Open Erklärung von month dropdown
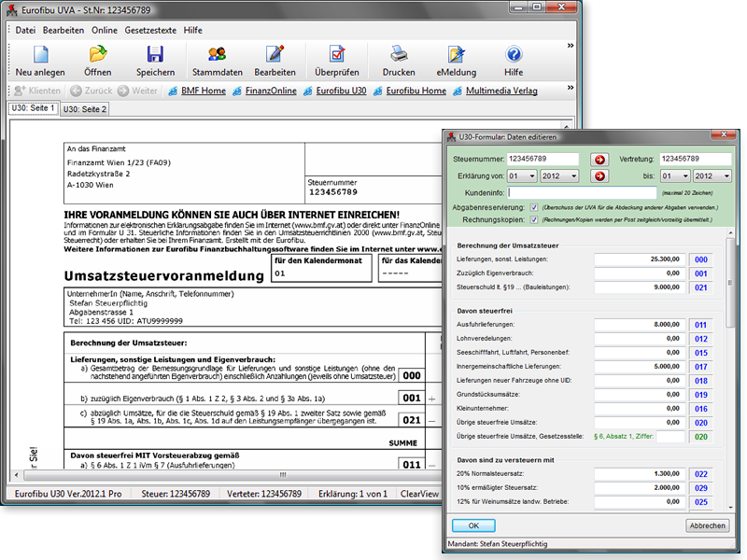The width and height of the screenshot is (747, 560). (522, 176)
